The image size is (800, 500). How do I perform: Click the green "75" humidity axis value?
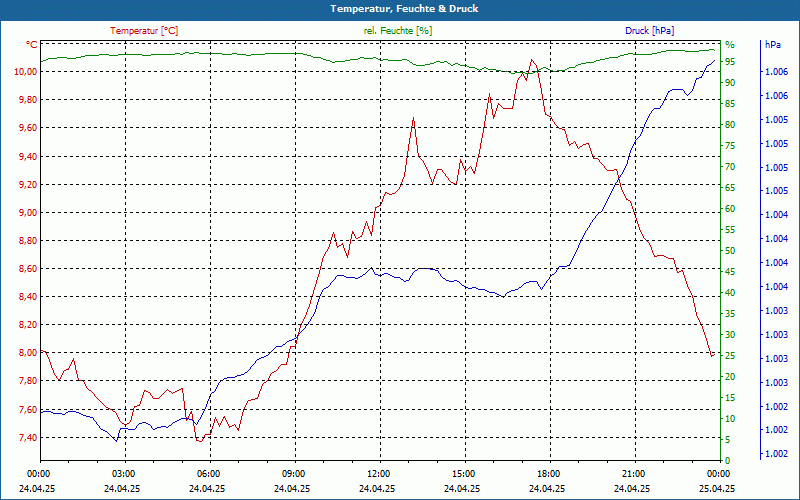point(730,146)
